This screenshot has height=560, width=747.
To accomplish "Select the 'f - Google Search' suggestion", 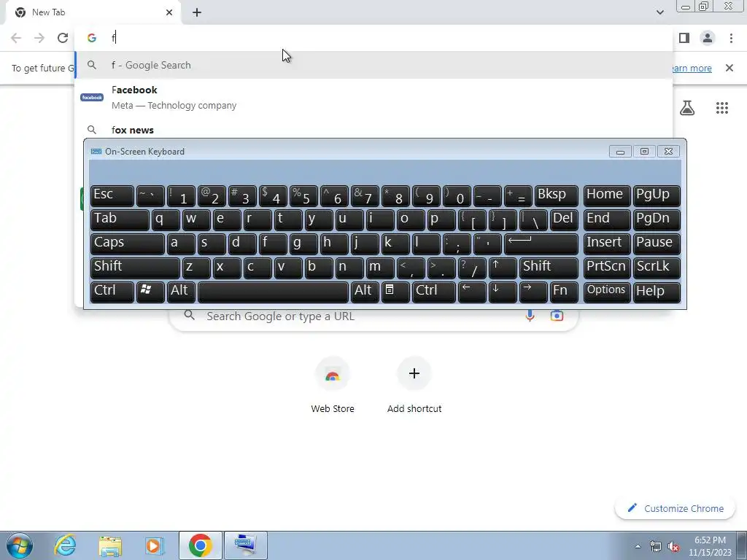I will 374,65.
